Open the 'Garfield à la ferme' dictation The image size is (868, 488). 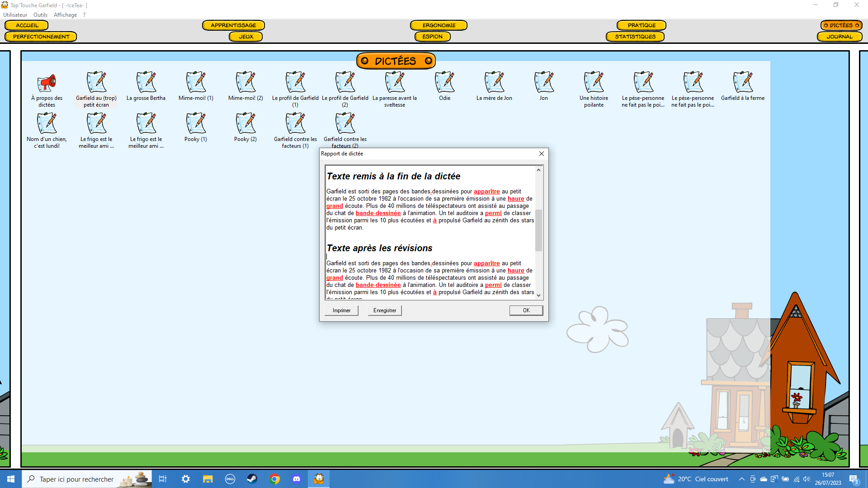tap(743, 87)
